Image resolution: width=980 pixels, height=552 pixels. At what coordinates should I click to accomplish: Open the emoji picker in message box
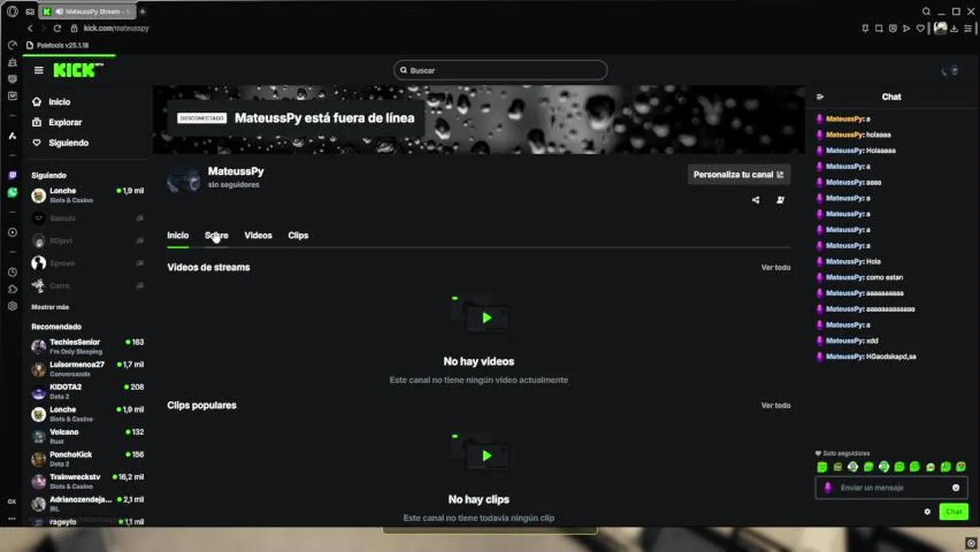[x=955, y=488]
